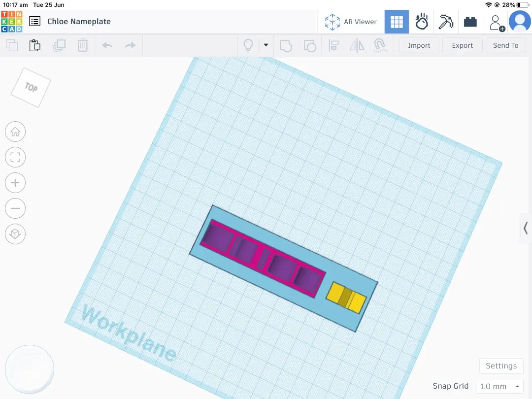532x399 pixels.
Task: Open the Tinkercad logo home link
Action: pos(12,22)
